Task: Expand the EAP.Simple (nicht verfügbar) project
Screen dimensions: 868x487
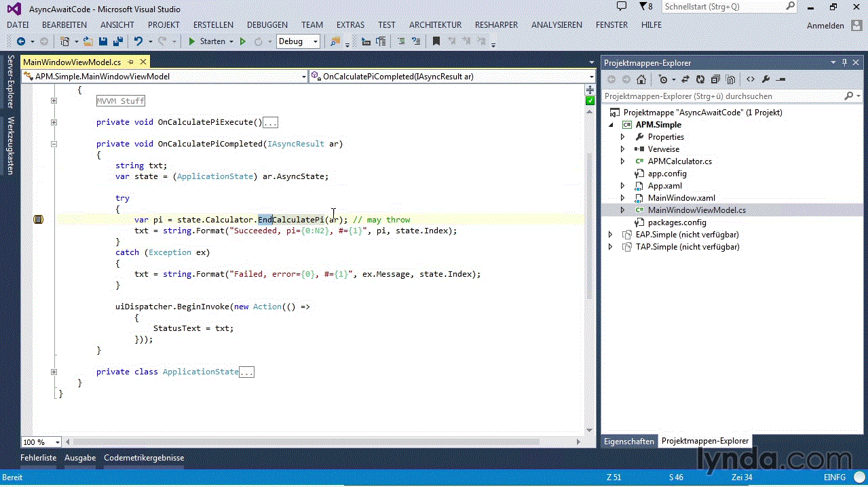Action: 610,235
